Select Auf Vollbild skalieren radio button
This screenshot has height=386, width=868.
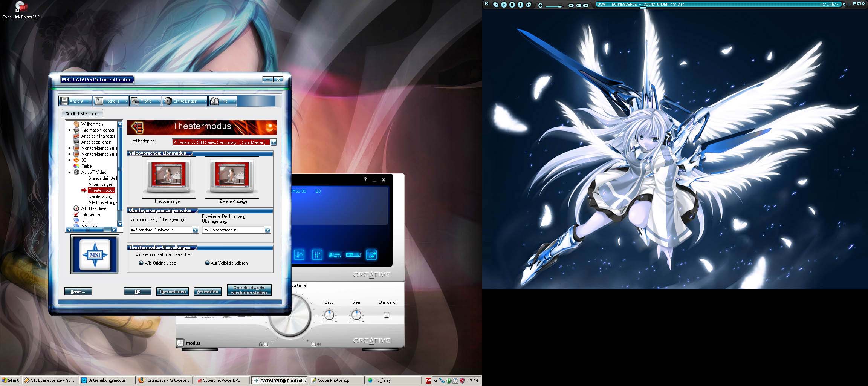pyautogui.click(x=207, y=263)
